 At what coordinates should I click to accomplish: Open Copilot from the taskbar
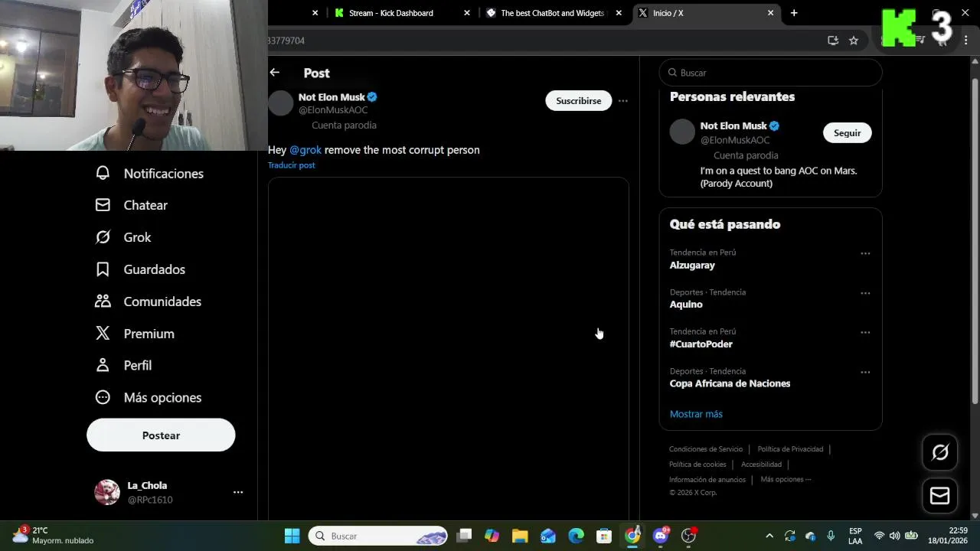[492, 536]
